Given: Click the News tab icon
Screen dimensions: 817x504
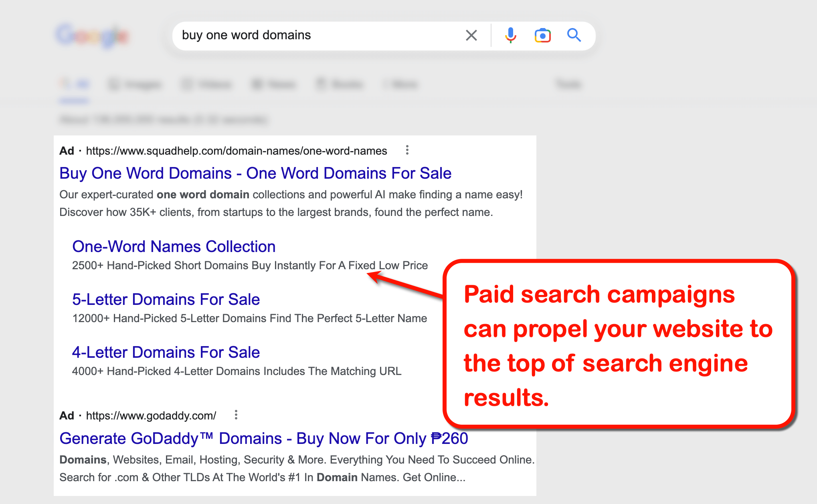Looking at the screenshot, I should 258,84.
